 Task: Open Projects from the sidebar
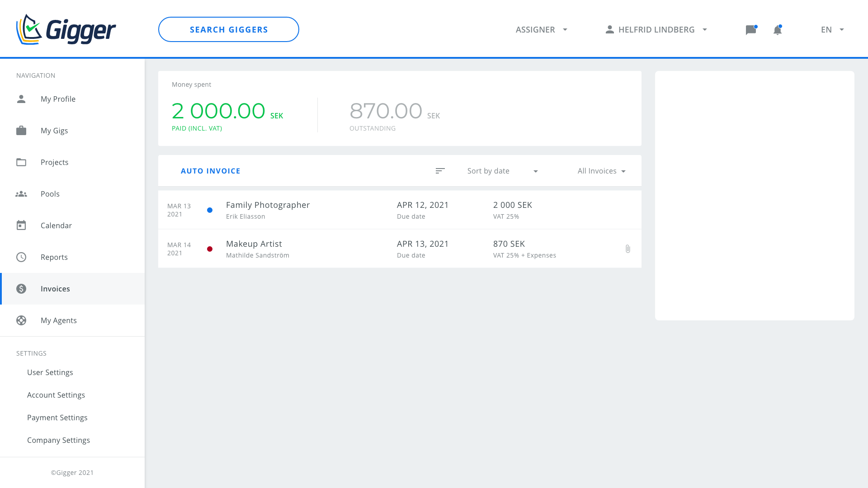coord(54,162)
